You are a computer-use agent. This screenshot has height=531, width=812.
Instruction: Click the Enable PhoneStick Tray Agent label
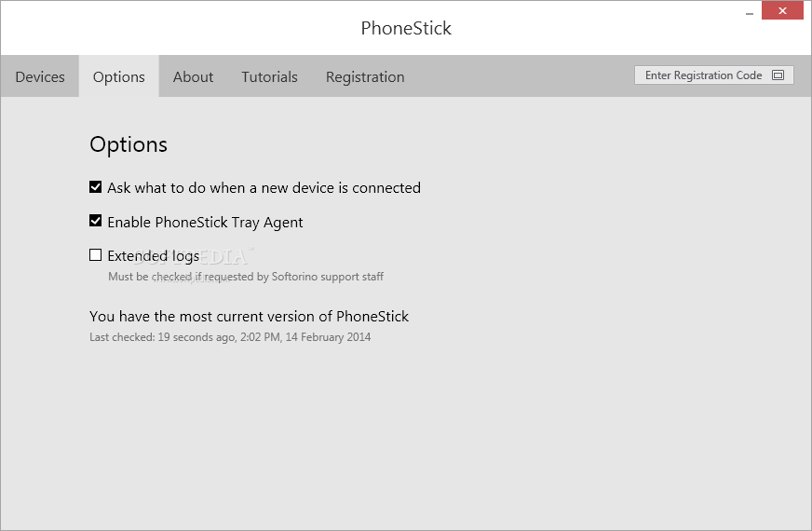(x=205, y=223)
